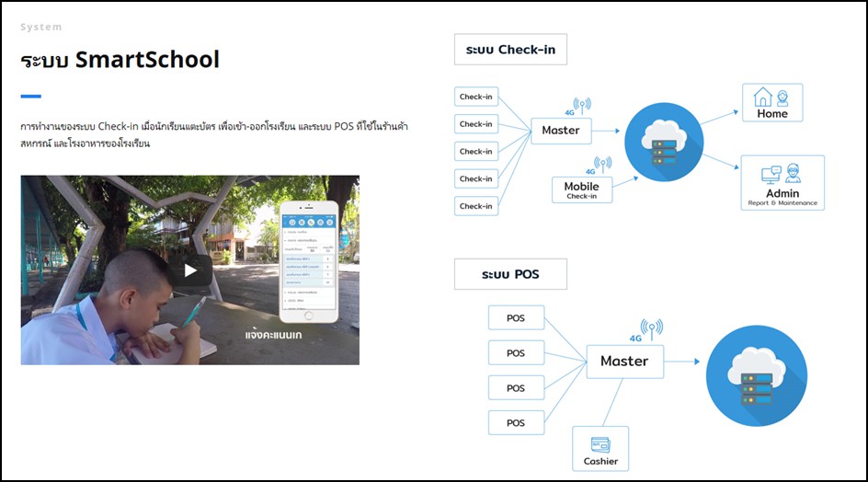Viewport: 868px width, 482px height.
Task: Click the "Report & Maintenance" text under Admin
Action: click(x=782, y=203)
